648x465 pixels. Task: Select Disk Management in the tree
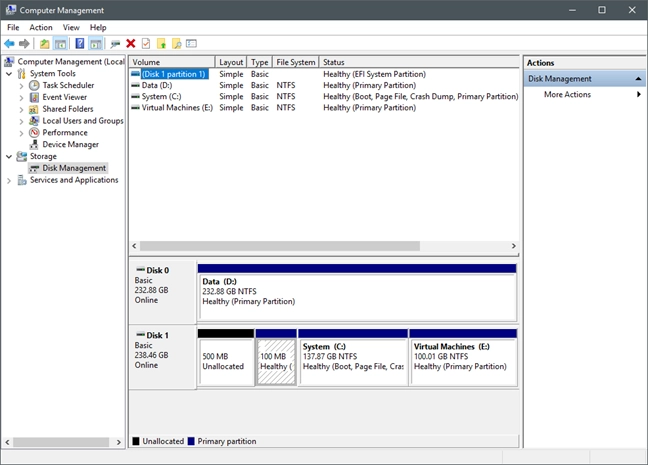[74, 168]
